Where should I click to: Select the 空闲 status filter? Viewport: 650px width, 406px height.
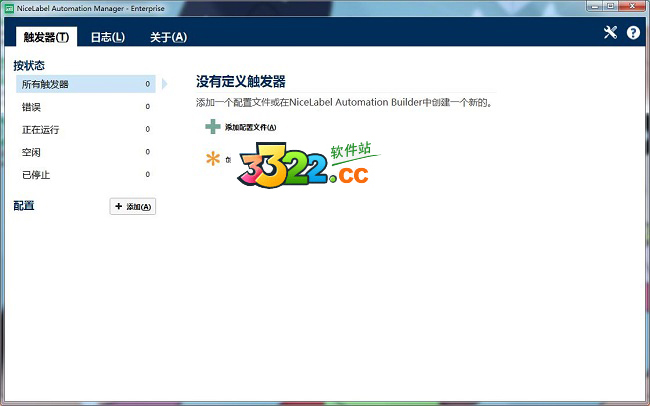pyautogui.click(x=86, y=152)
